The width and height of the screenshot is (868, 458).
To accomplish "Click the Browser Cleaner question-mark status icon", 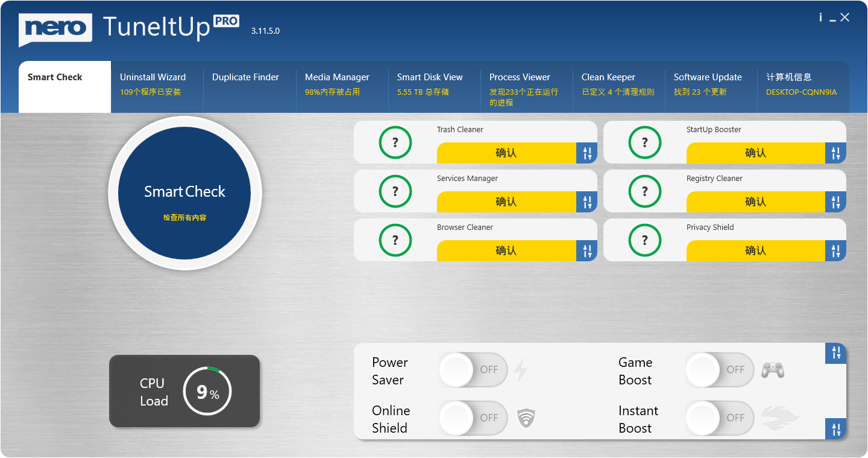I will coord(395,240).
